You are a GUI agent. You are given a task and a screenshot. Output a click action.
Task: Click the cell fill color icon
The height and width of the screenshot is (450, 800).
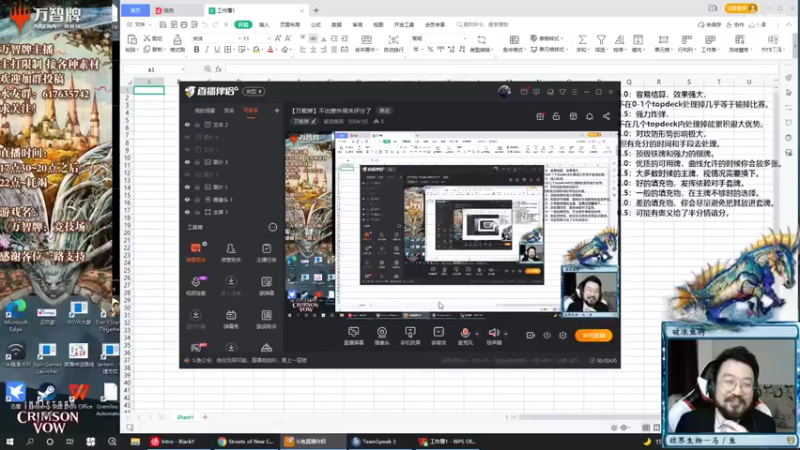click(256, 49)
